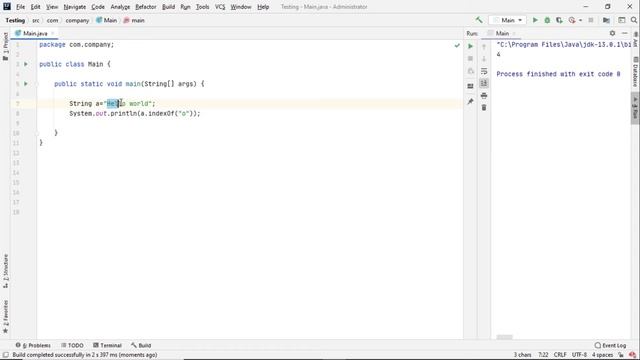Click the read-only lock icon in status bar
The width and height of the screenshot is (640, 360).
pyautogui.click(x=621, y=355)
